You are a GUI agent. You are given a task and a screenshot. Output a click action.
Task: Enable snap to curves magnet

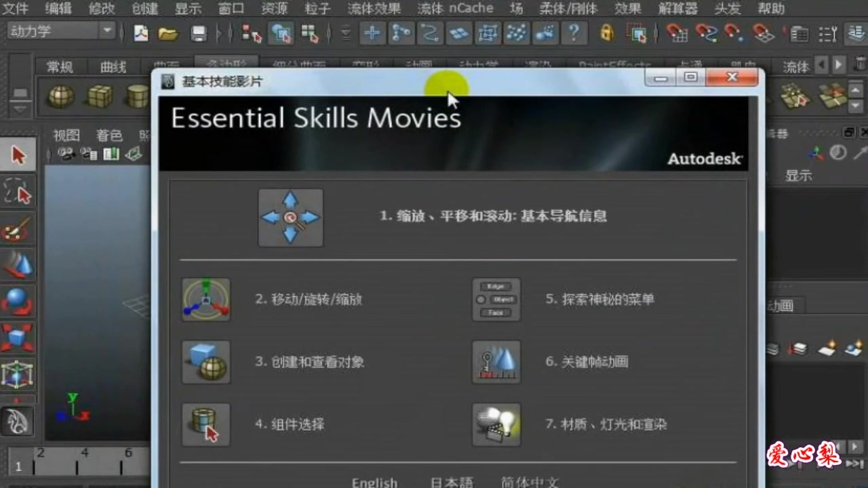coord(705,33)
